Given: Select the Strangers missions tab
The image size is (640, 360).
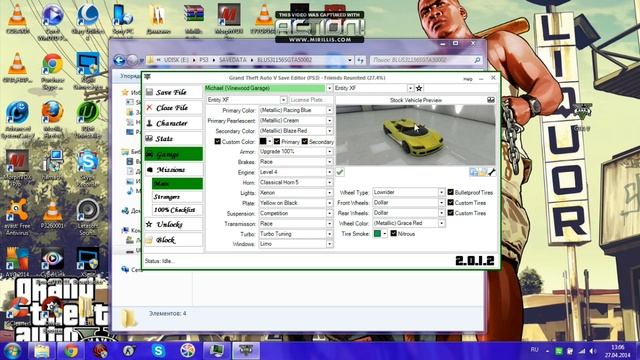Looking at the screenshot, I should [177, 197].
